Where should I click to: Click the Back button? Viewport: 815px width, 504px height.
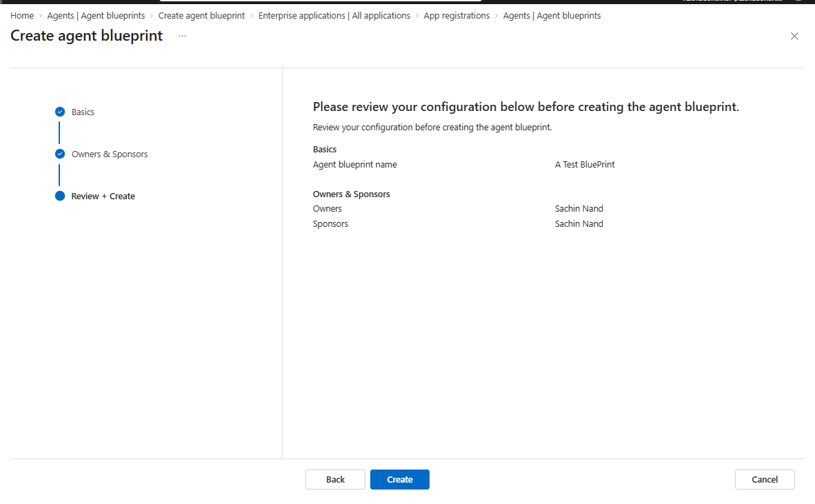(x=335, y=480)
